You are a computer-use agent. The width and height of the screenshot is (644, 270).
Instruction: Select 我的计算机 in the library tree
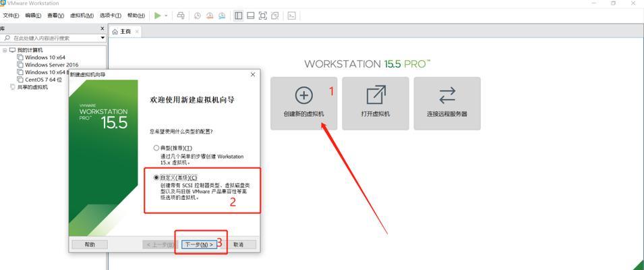click(30, 50)
